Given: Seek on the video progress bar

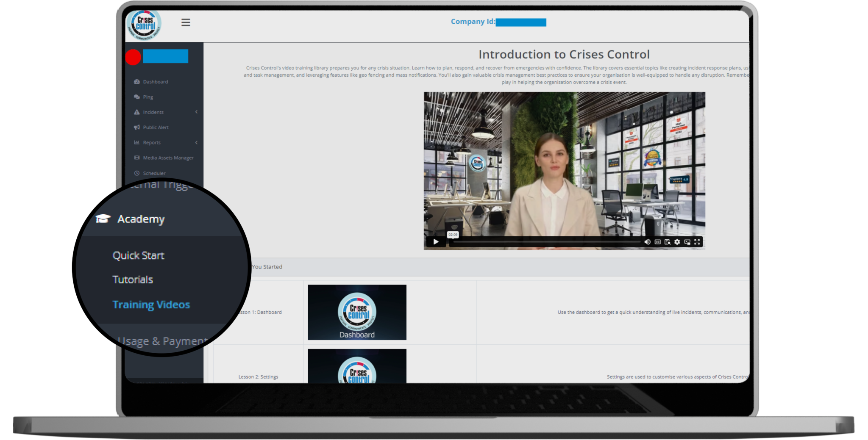Looking at the screenshot, I should click(547, 242).
